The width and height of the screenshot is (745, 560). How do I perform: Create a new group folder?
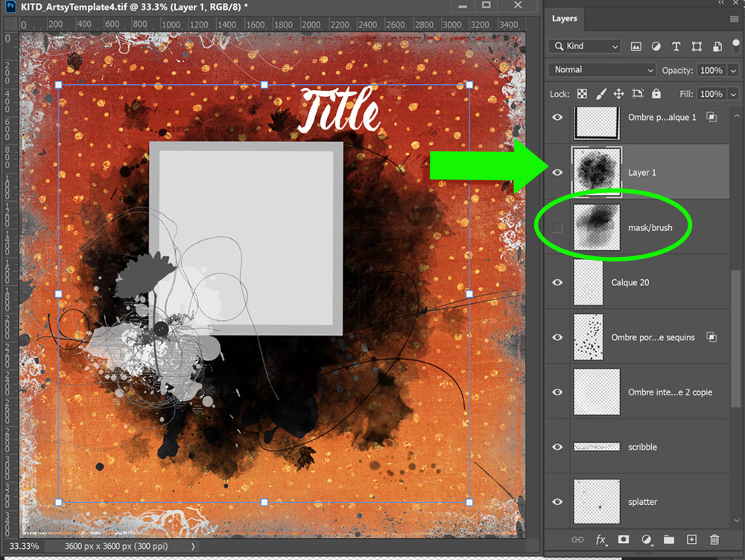tap(669, 539)
